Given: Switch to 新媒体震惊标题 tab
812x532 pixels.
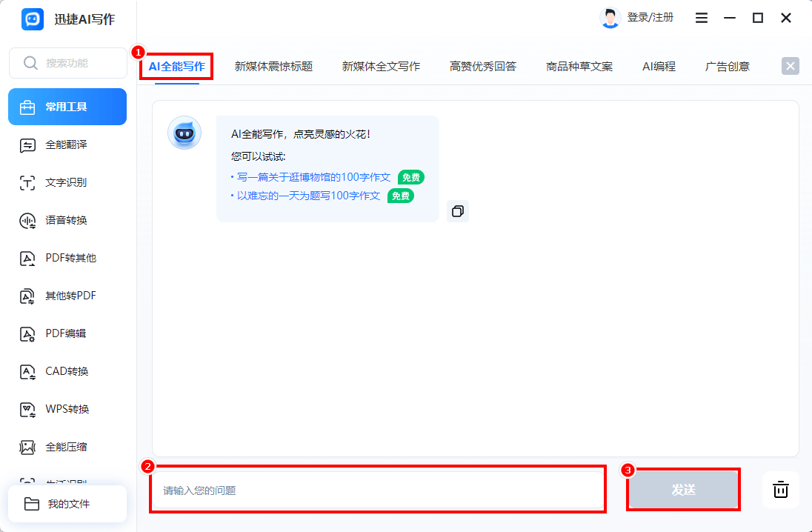Looking at the screenshot, I should (273, 66).
